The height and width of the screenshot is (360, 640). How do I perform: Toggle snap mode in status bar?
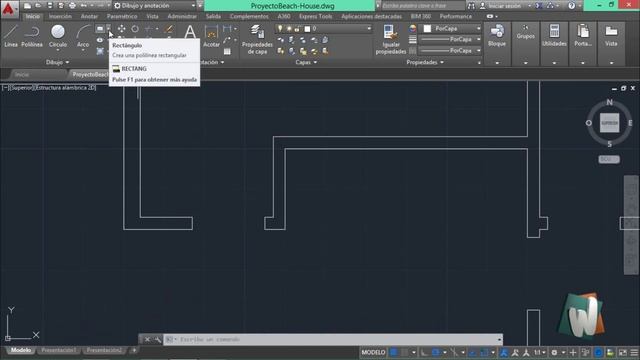point(404,352)
